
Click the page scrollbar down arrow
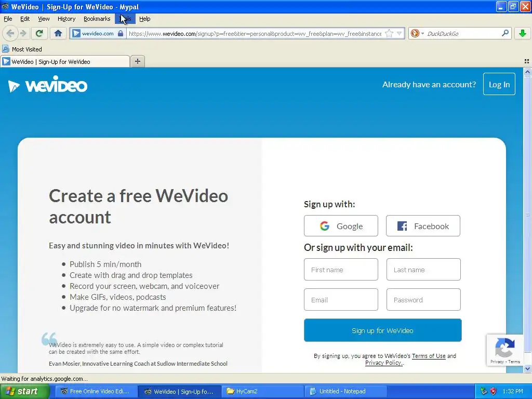[x=527, y=368]
